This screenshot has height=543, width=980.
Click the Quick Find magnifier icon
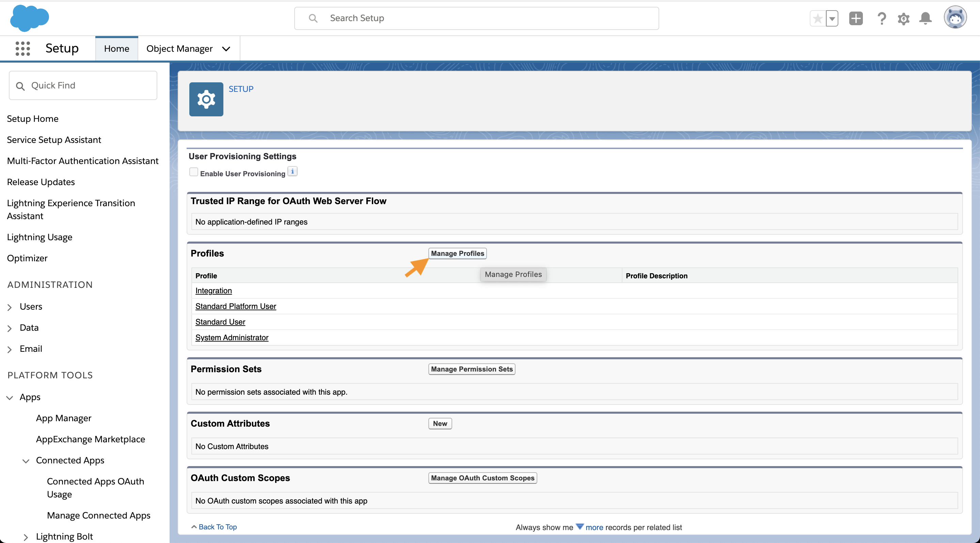20,86
